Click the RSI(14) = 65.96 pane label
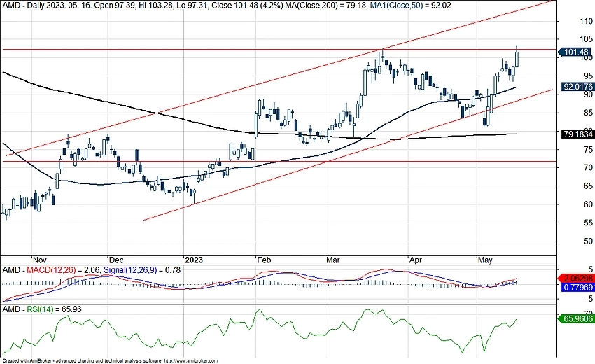This screenshot has width=595, height=364. [x=55, y=309]
